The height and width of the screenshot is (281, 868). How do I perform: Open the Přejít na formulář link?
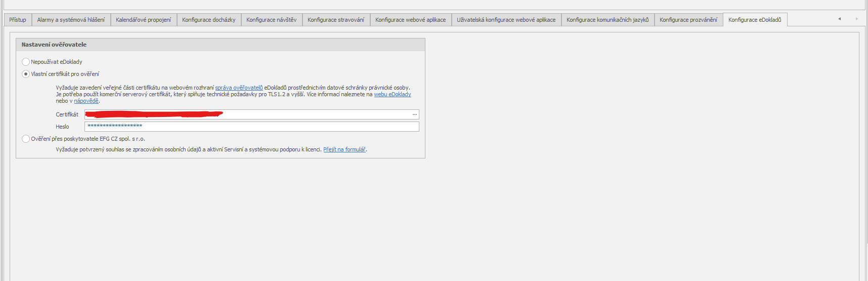click(344, 149)
